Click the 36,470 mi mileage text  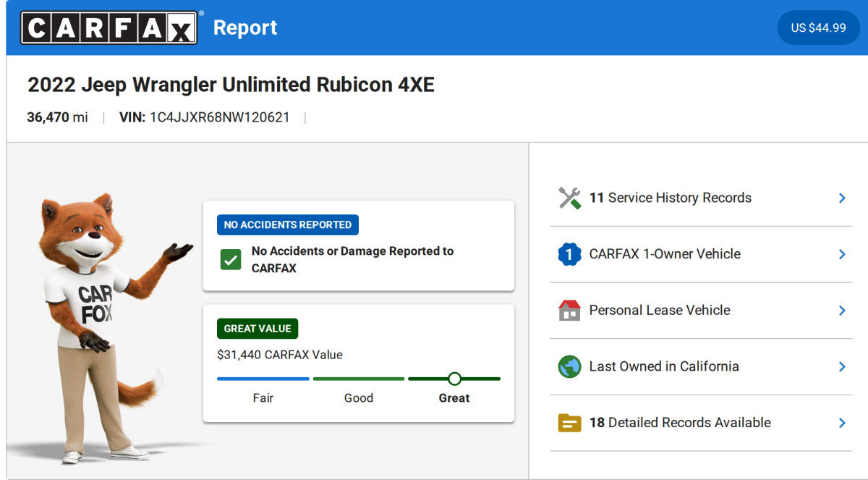coord(57,117)
